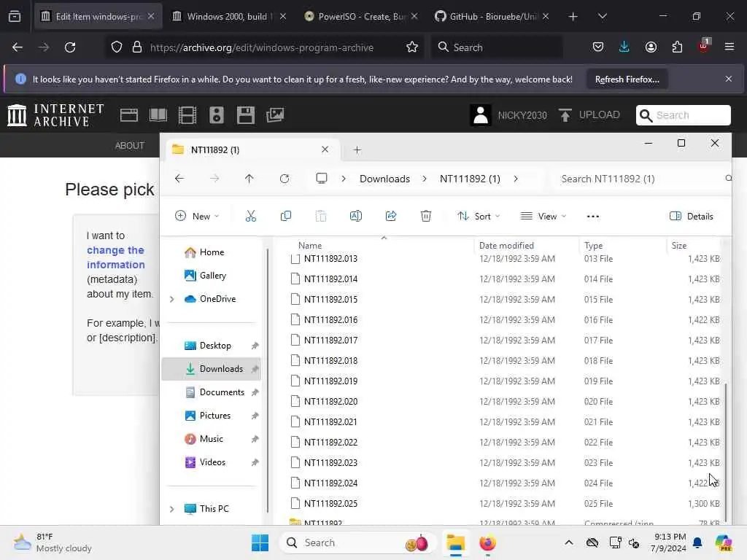
Task: Open Music in the navigation pane
Action: (211, 439)
